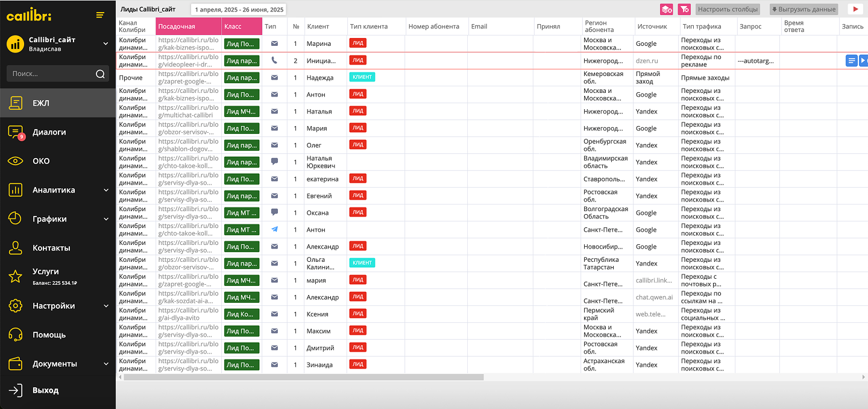
Task: Select the Республика Татарстан region cell
Action: point(607,263)
